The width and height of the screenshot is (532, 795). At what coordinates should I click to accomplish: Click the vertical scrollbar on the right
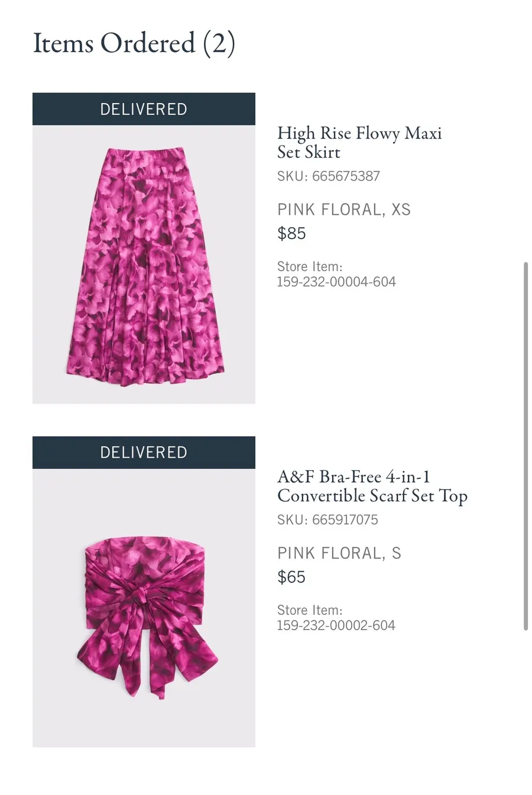(x=525, y=446)
